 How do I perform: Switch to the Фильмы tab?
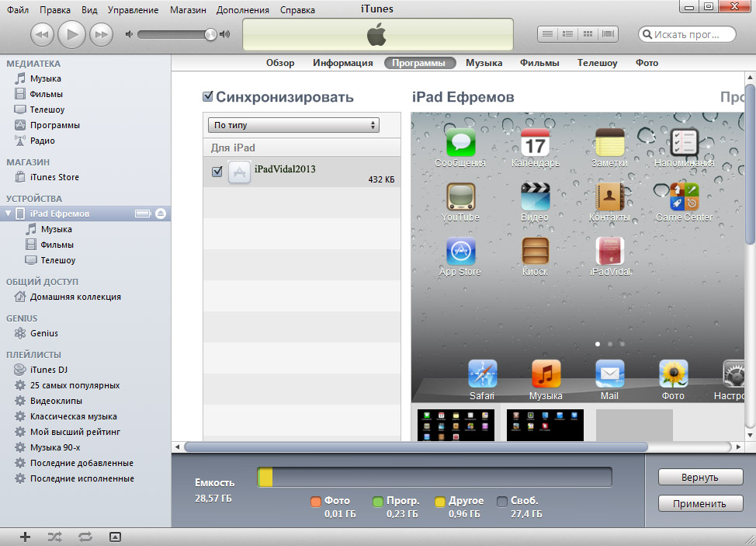coord(539,63)
